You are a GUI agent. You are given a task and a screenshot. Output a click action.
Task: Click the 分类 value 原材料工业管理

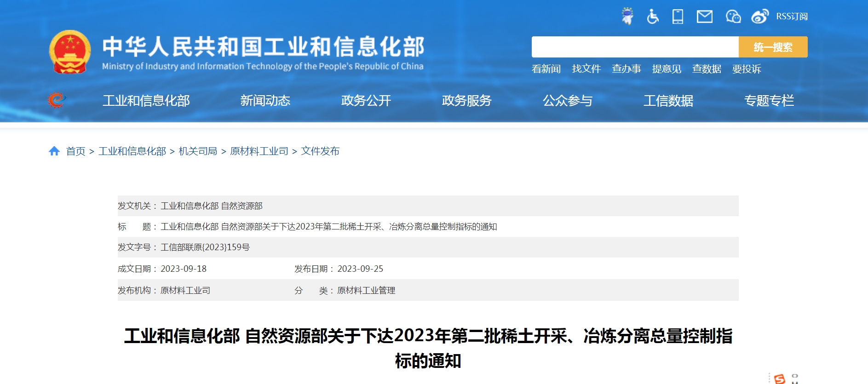[366, 291]
